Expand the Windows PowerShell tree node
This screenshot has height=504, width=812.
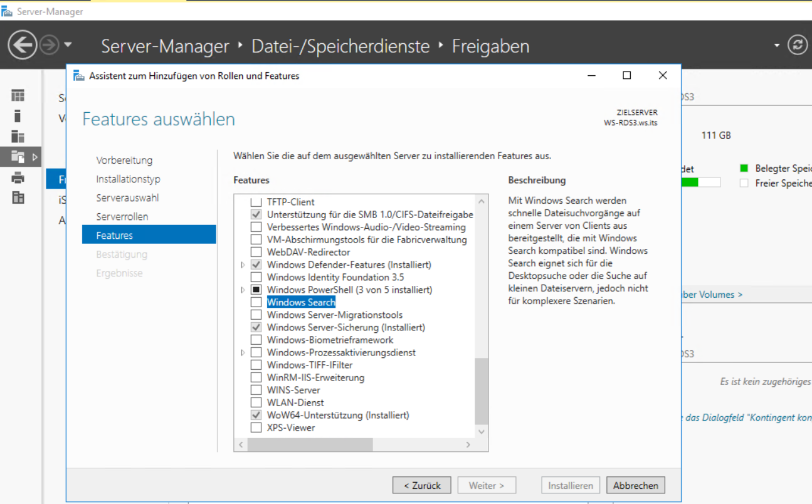243,290
